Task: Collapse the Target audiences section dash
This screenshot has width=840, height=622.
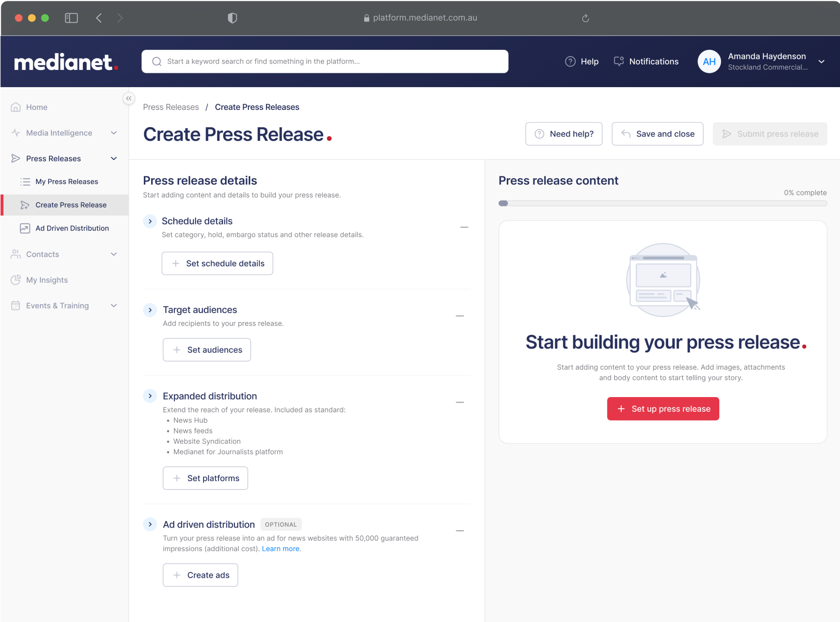Action: (x=460, y=316)
